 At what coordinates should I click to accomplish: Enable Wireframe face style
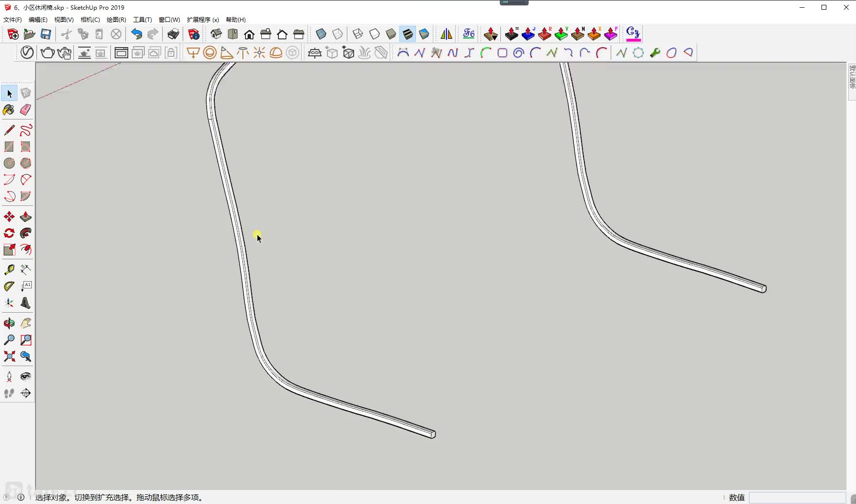[358, 34]
